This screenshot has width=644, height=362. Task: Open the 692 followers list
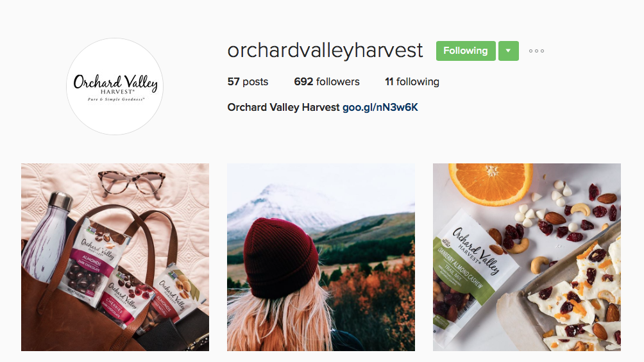[326, 81]
